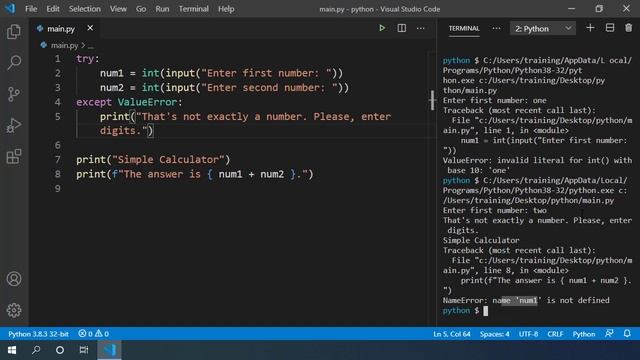Click CRLF end of line setting
This screenshot has width=640, height=360.
pyautogui.click(x=555, y=334)
